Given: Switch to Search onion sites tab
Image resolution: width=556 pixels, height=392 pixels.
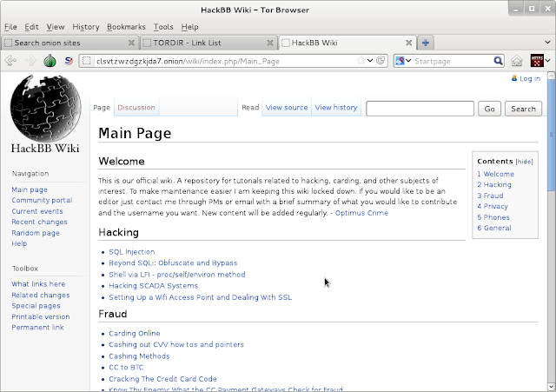Looking at the screenshot, I should tap(69, 43).
